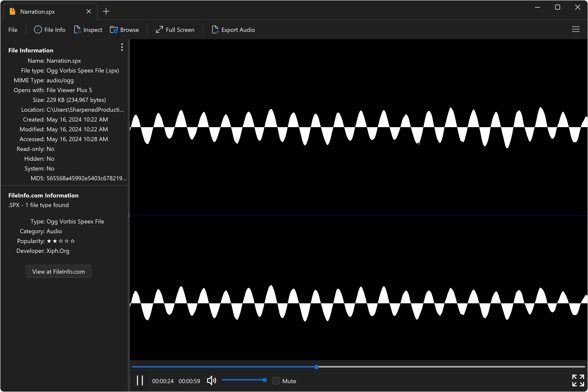The image size is (588, 392).
Task: Click the volume slider knob
Action: click(x=265, y=380)
